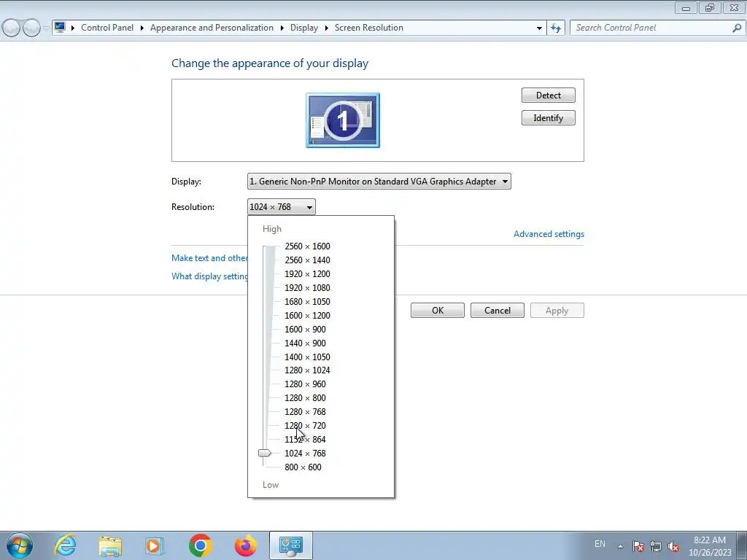
Task: Select 1280 × 960 resolution
Action: [x=305, y=384]
